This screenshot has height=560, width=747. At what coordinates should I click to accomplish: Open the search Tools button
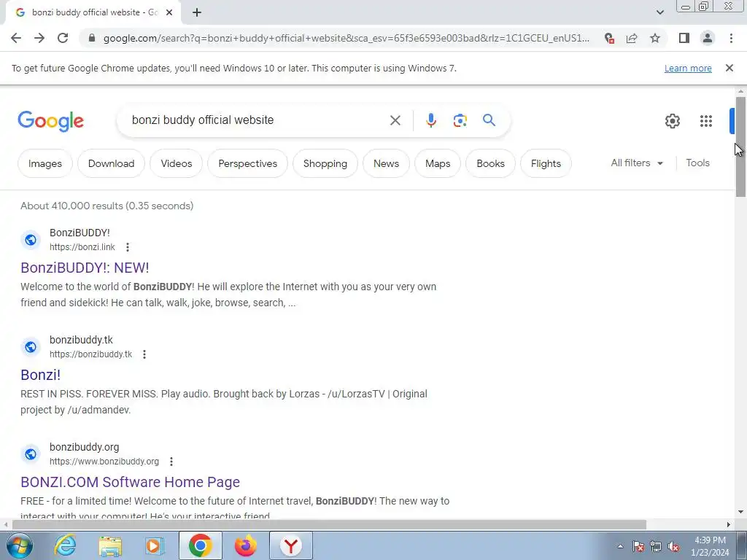[x=697, y=163]
